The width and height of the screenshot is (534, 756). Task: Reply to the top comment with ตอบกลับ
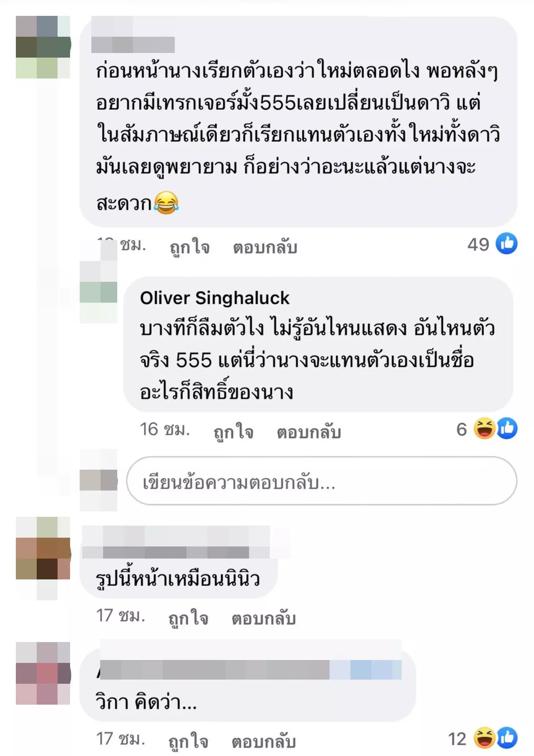(x=265, y=247)
